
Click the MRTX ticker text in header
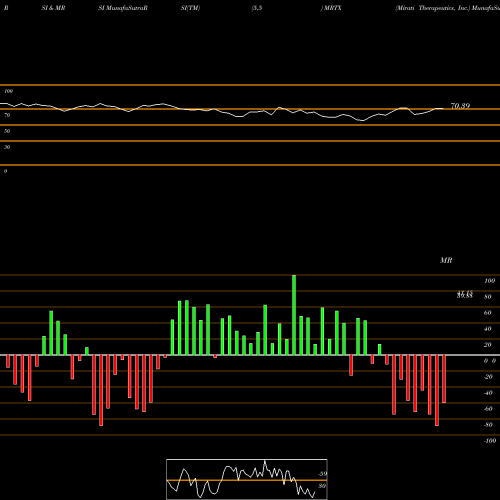(x=333, y=8)
